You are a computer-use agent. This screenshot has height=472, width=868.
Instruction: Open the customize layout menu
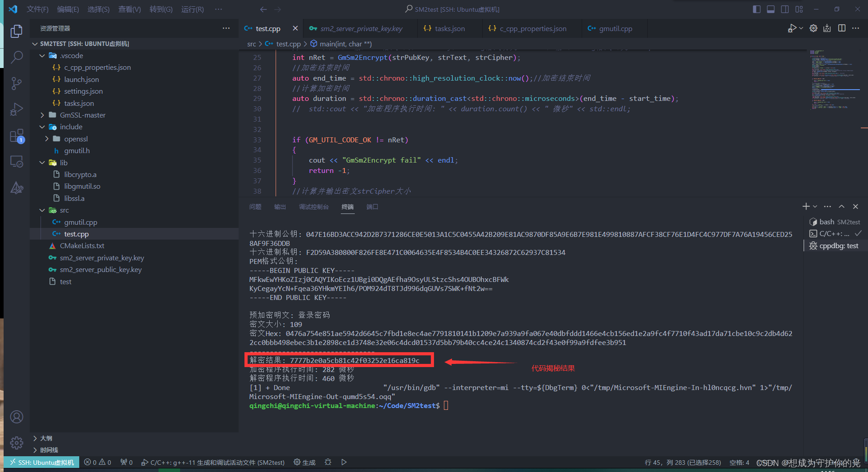click(799, 9)
